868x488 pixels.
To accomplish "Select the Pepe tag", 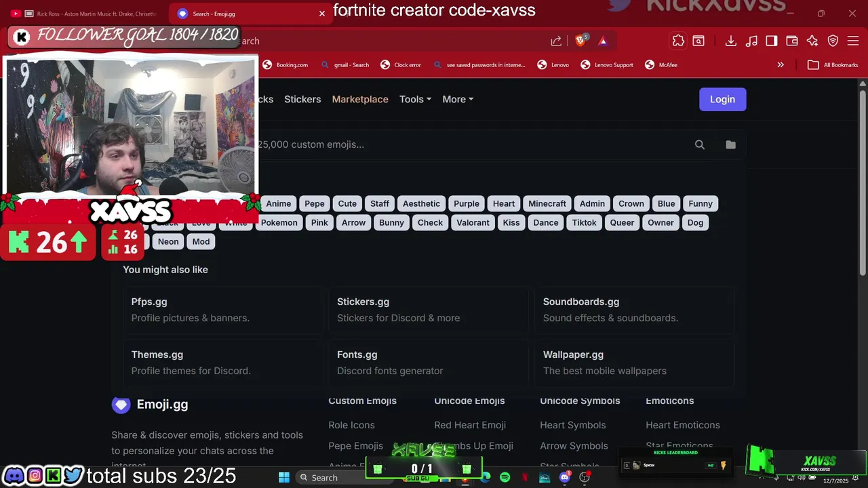I will pos(315,203).
